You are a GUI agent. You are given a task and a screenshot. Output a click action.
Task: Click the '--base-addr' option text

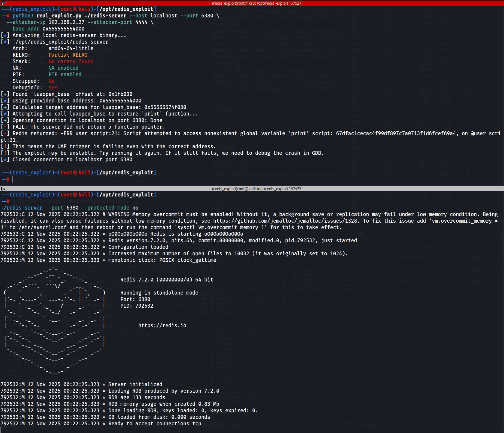coord(23,29)
